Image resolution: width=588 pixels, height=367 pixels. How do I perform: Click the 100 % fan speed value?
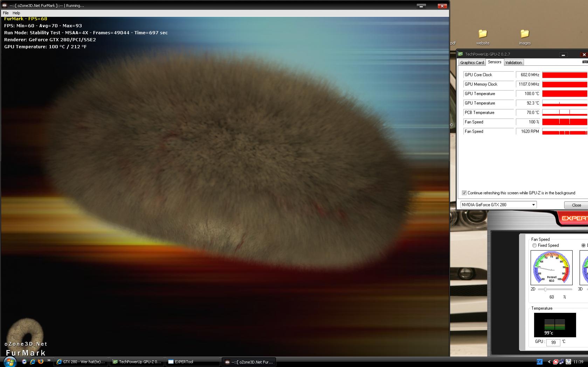528,122
